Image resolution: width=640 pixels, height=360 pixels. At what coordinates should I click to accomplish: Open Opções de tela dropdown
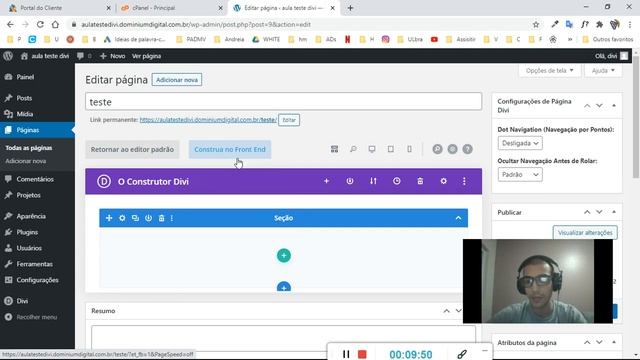coord(549,70)
